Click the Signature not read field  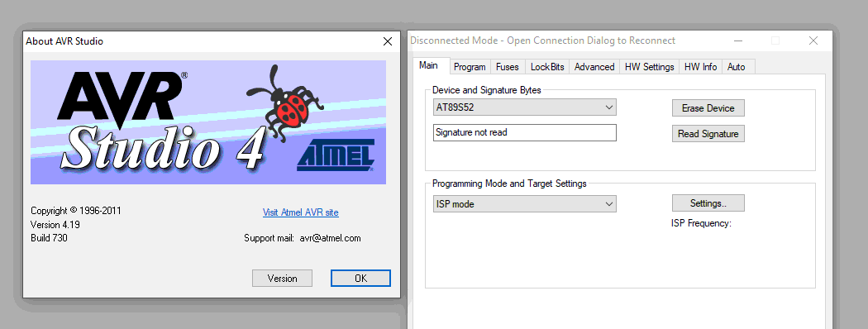(x=525, y=133)
